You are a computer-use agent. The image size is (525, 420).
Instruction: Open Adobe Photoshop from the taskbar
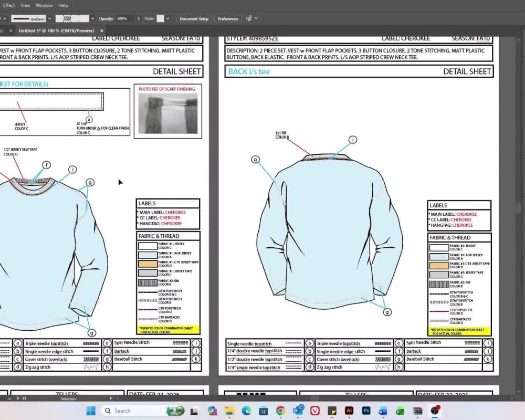(366, 411)
